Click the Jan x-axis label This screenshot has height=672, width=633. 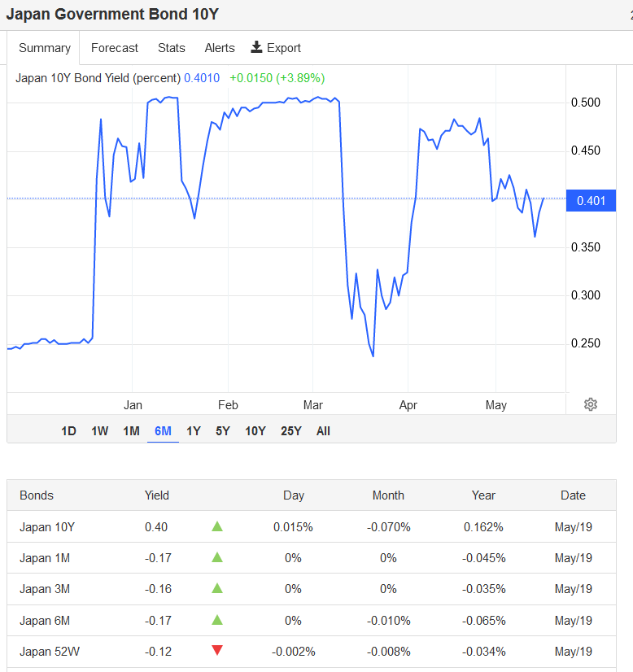coord(133,405)
